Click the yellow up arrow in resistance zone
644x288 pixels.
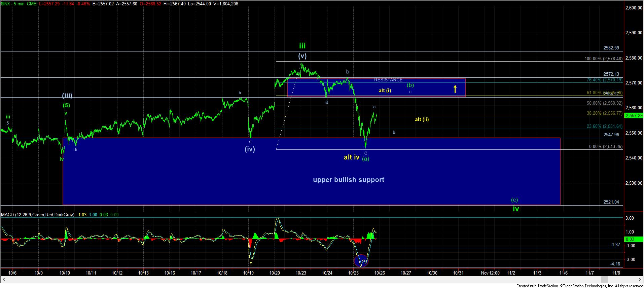[455, 89]
